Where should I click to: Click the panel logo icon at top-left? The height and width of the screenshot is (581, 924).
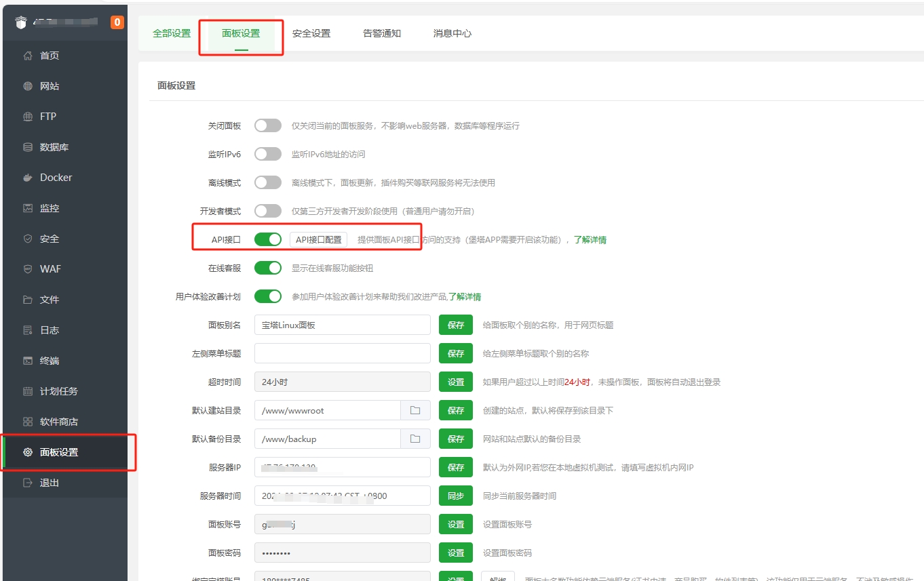(21, 22)
